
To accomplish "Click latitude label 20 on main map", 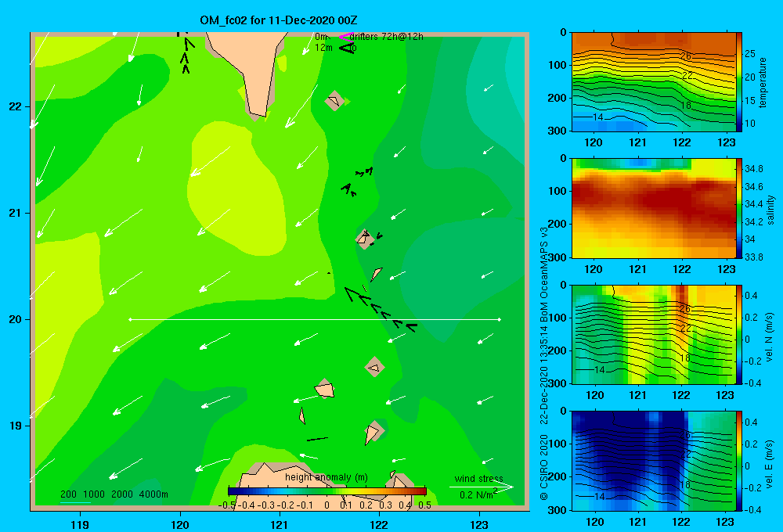I will (16, 319).
